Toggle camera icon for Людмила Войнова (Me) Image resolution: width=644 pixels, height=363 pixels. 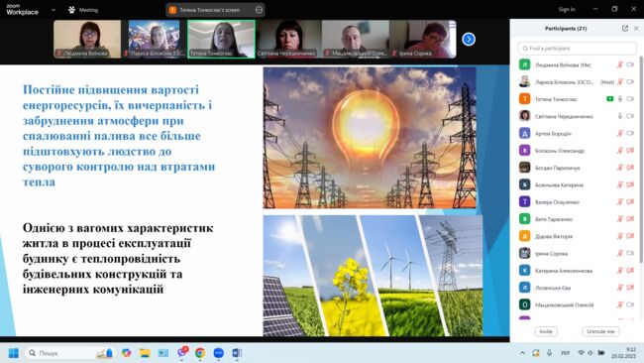pos(630,64)
